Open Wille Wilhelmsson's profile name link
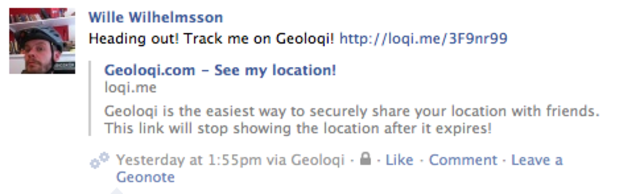644x194 pixels. tap(156, 18)
